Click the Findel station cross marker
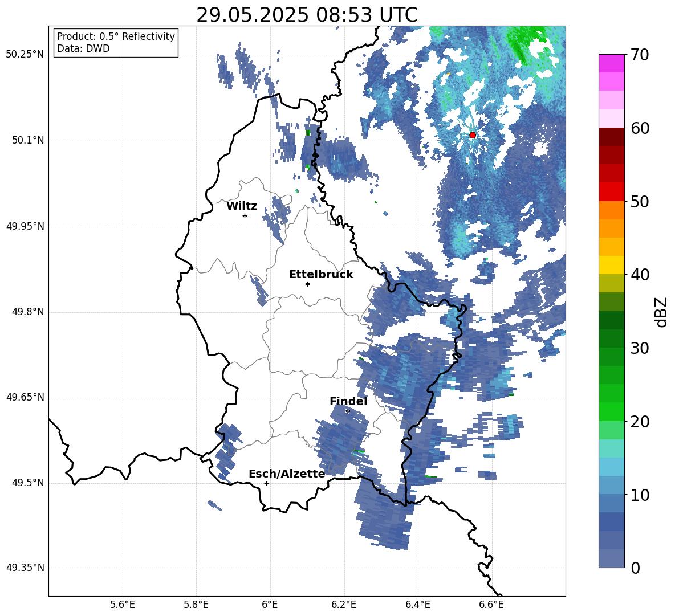This screenshot has width=675, height=616. (x=348, y=411)
